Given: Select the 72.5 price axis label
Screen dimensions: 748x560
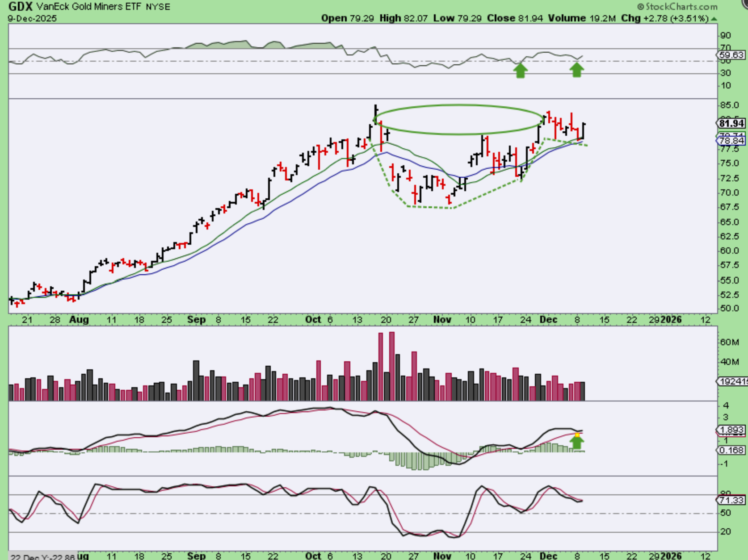Looking at the screenshot, I should pos(729,178).
